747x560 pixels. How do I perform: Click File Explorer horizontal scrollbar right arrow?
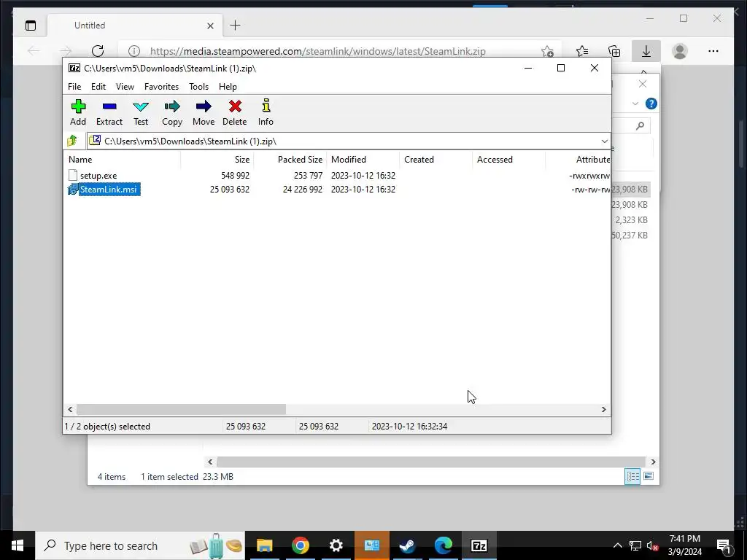point(653,462)
